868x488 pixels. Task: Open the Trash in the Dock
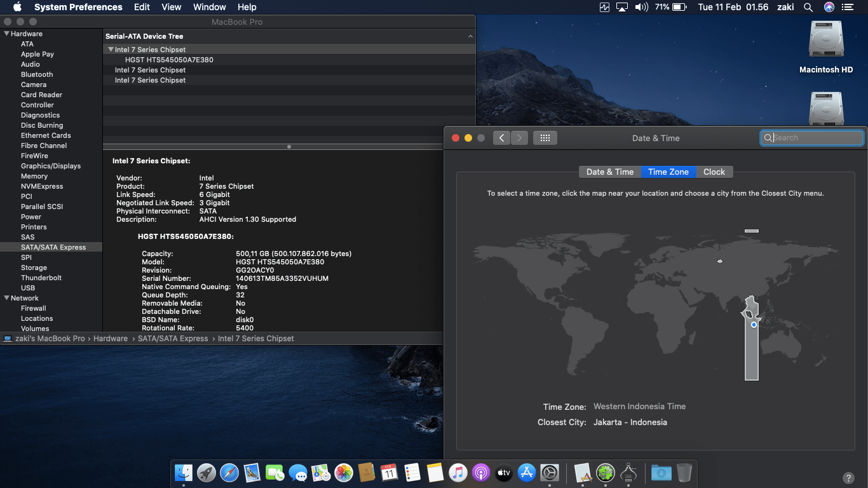click(x=684, y=472)
